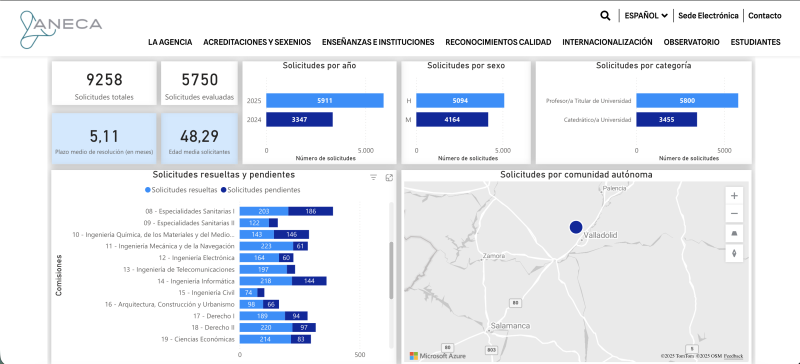Zoom in on the map

tap(734, 196)
